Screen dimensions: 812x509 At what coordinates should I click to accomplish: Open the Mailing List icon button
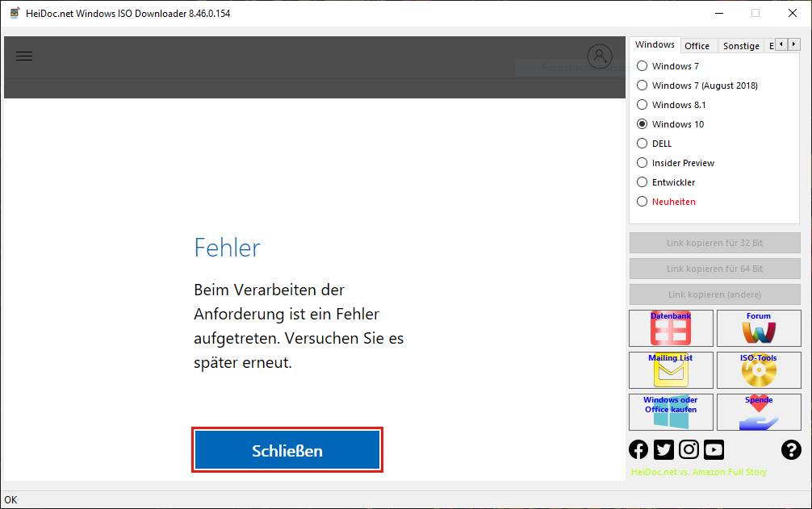tap(671, 370)
